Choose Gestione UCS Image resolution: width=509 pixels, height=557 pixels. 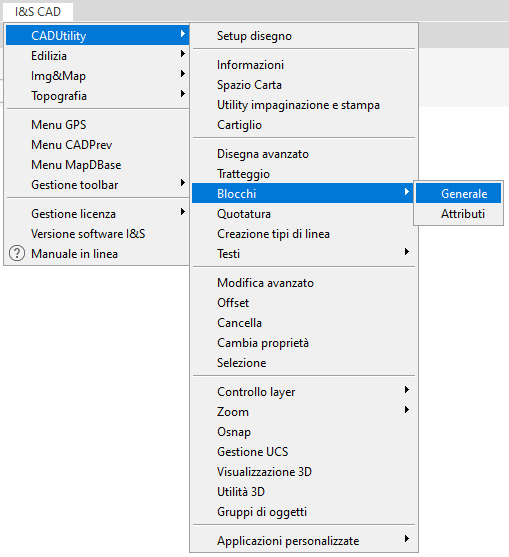tap(303, 451)
